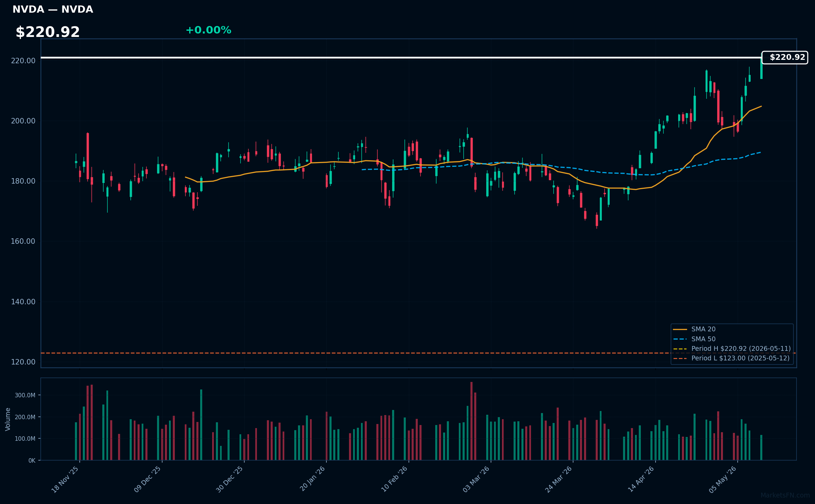Click the 20 Jan '26 date label
This screenshot has width=815, height=504.
(312, 479)
